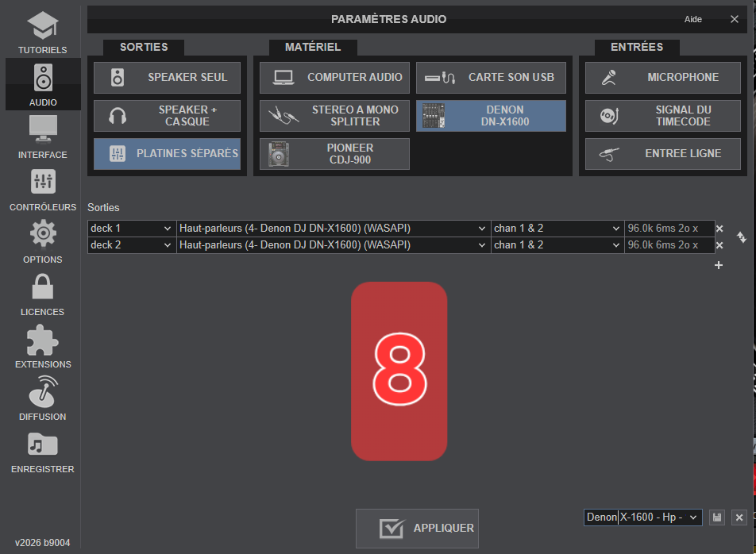Open the Enregistrer recording section
The height and width of the screenshot is (554, 756).
pos(42,451)
